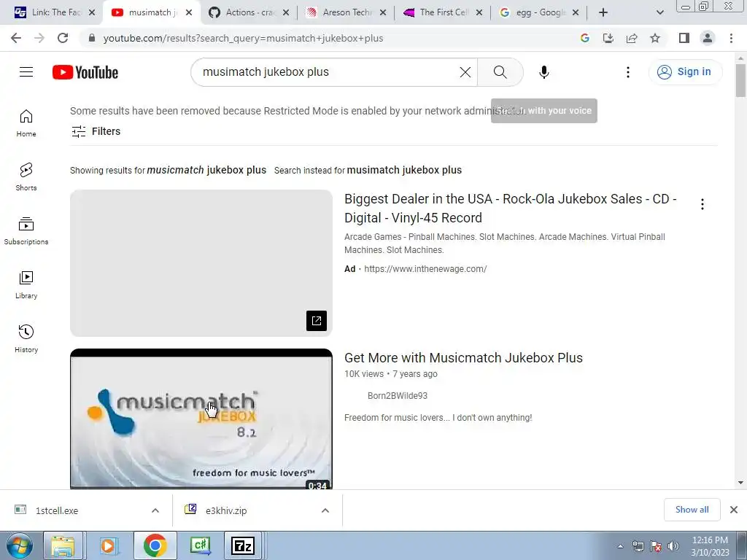The height and width of the screenshot is (560, 747).
Task: Click scrollbar down arrow
Action: [740, 483]
